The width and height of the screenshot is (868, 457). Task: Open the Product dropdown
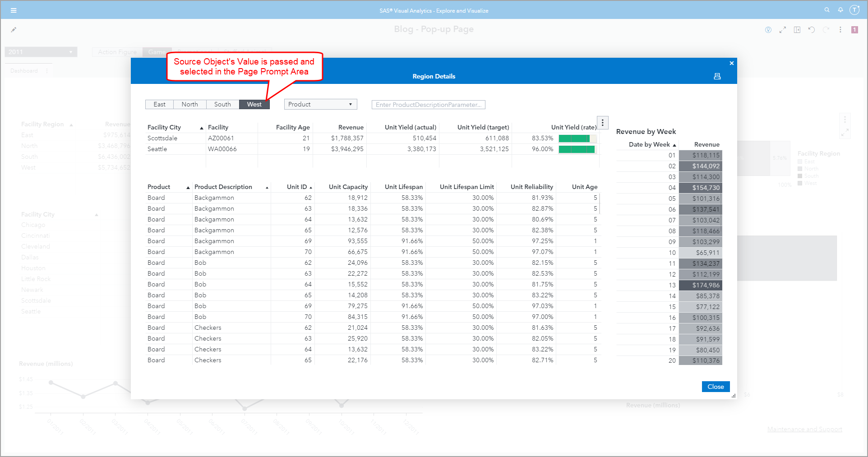(x=320, y=104)
